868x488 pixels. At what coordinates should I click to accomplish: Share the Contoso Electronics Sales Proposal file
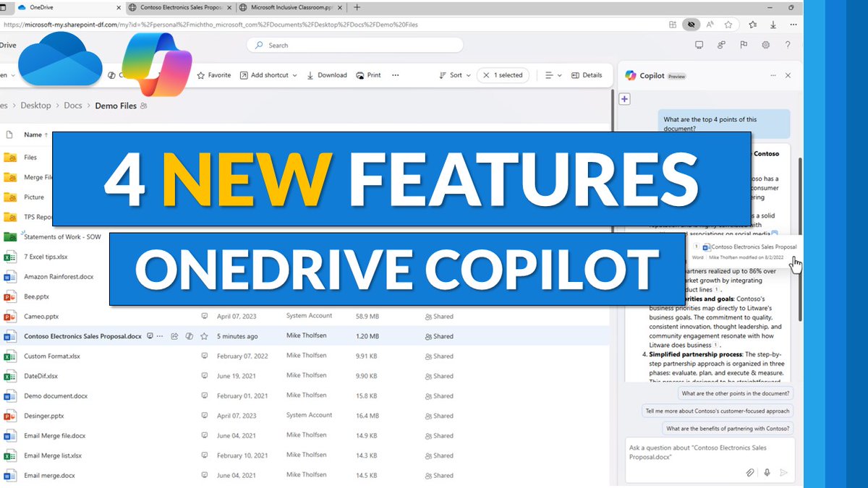point(174,336)
